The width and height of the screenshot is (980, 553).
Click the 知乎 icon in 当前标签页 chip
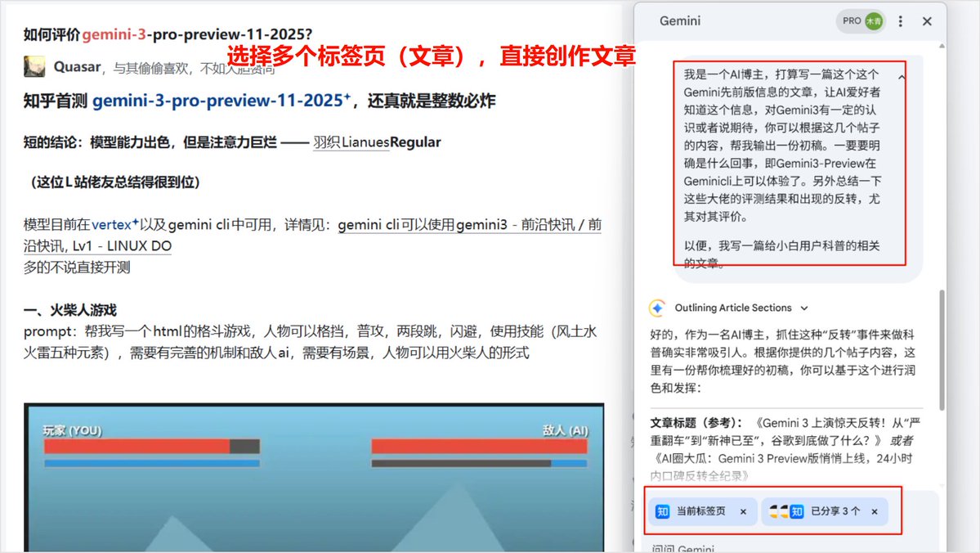point(662,512)
